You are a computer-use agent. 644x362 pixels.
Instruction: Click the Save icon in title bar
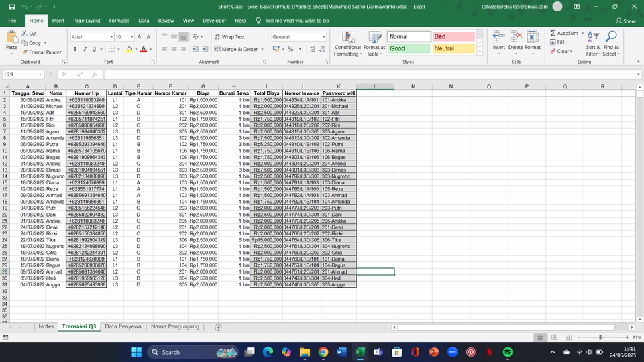[x=12, y=7]
